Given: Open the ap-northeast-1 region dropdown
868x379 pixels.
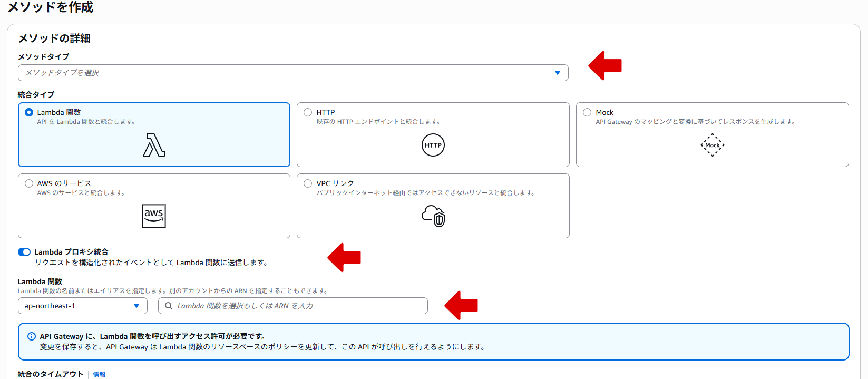Looking at the screenshot, I should click(x=83, y=306).
